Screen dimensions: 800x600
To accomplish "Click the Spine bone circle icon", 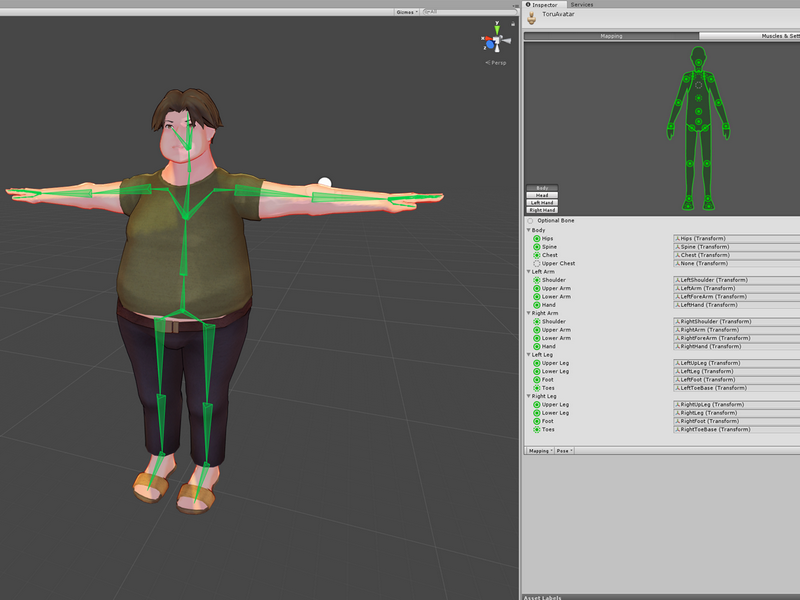I will tap(537, 246).
